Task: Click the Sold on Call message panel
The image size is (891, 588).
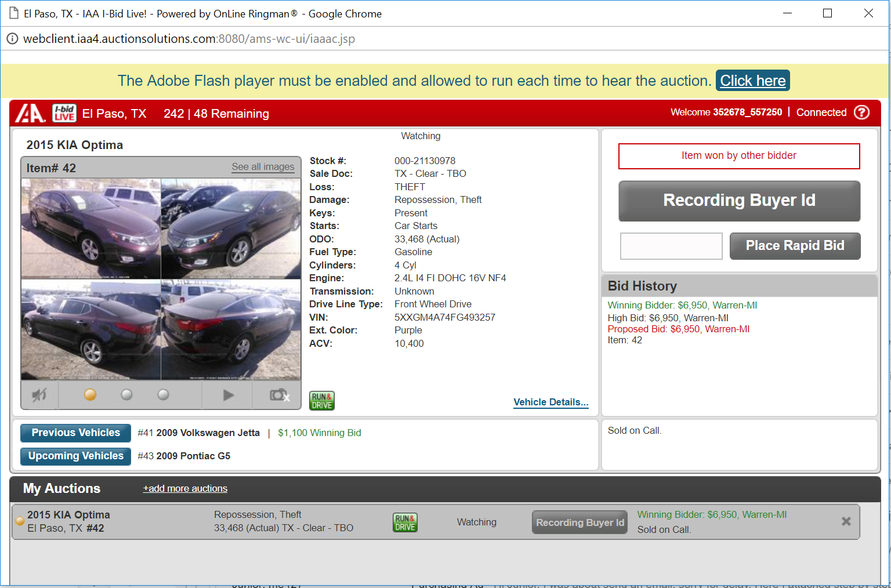Action: pyautogui.click(x=739, y=444)
